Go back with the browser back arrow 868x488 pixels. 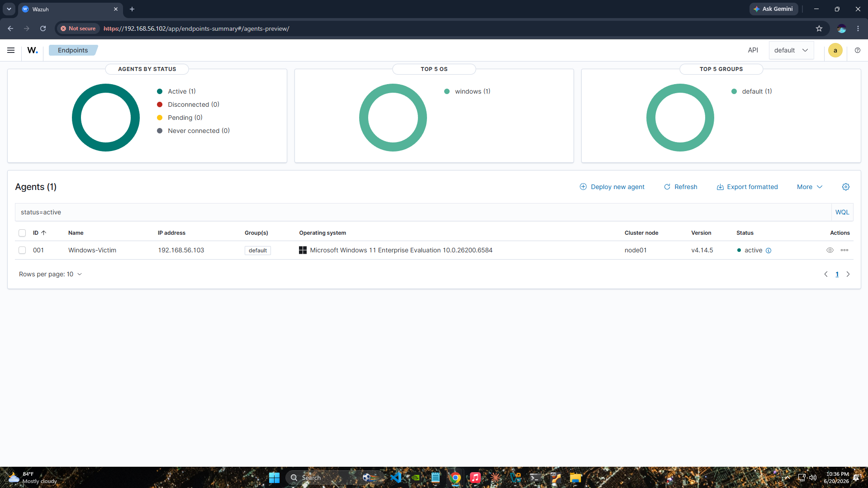tap(10, 28)
